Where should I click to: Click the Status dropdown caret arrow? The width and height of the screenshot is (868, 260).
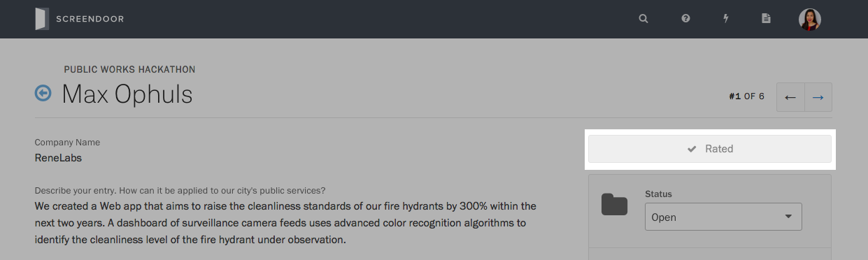pos(788,217)
